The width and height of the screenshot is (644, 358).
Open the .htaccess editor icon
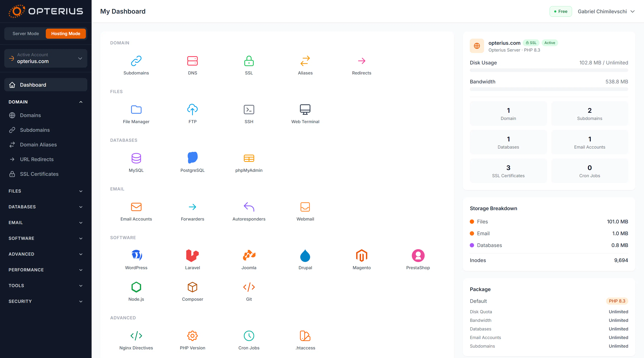(305, 336)
